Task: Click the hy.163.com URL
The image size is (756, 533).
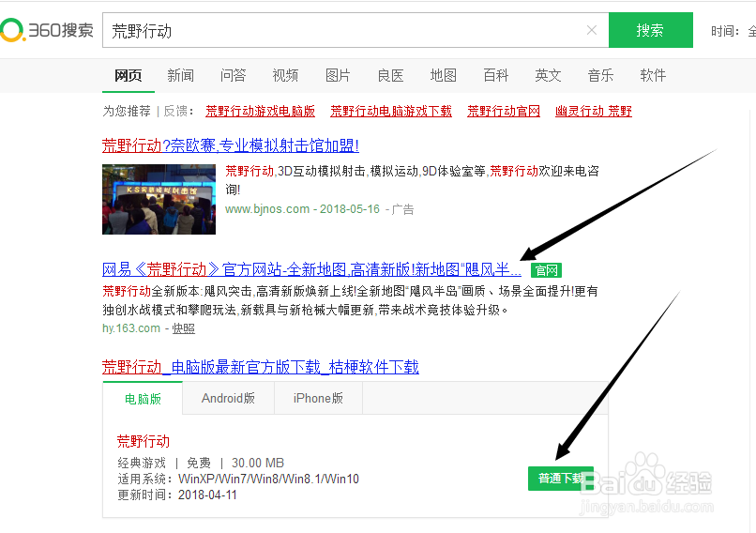Action: [x=131, y=328]
